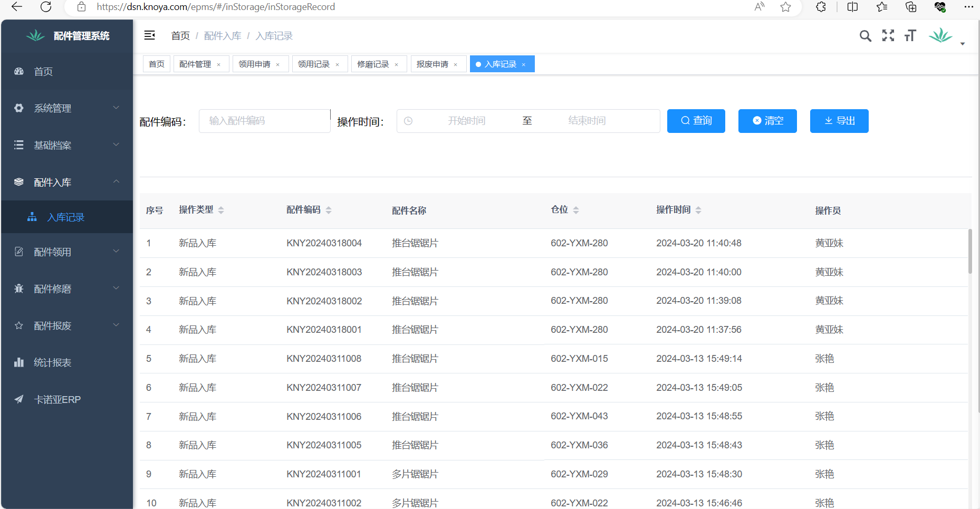Select code KNY20240318004 cell
Screen dimensions: 980x509
click(324, 243)
